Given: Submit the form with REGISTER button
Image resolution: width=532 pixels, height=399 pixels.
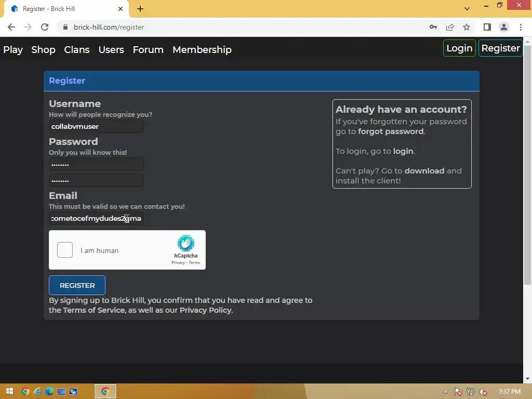Looking at the screenshot, I should pyautogui.click(x=77, y=285).
